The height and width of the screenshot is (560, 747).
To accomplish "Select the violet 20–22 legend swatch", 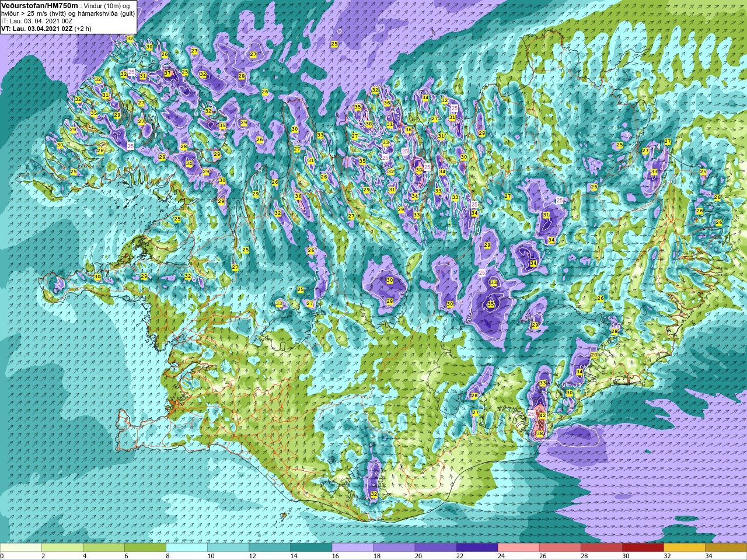I will pyautogui.click(x=435, y=548).
